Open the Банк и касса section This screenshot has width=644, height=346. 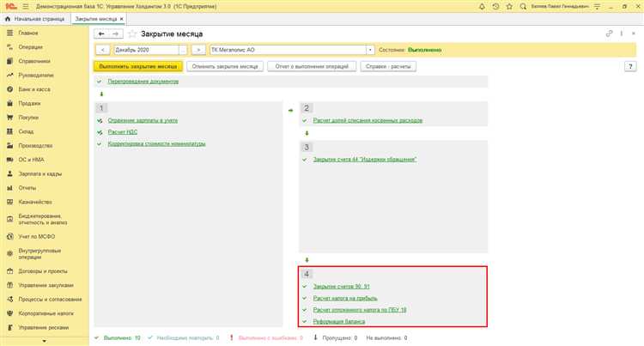click(34, 89)
